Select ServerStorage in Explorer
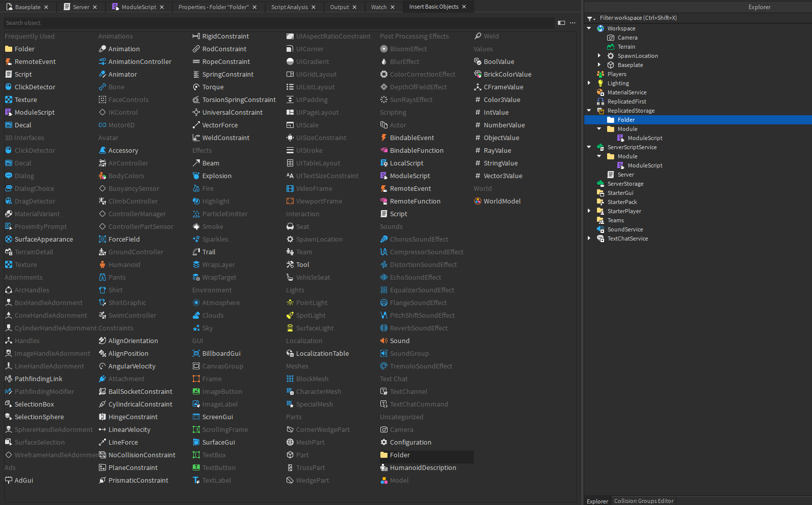Screen dimensions: 812x505 [x=625, y=184]
